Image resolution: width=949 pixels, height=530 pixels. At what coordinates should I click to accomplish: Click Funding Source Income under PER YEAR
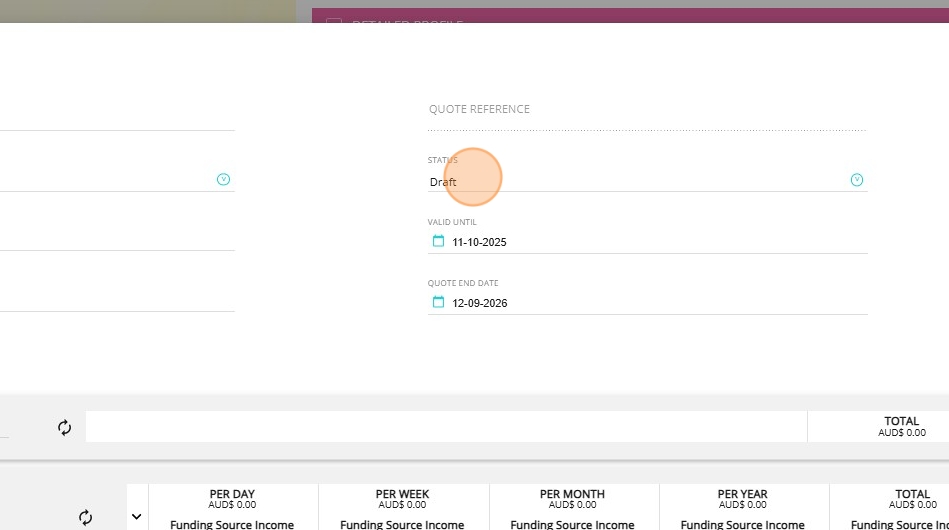click(743, 525)
